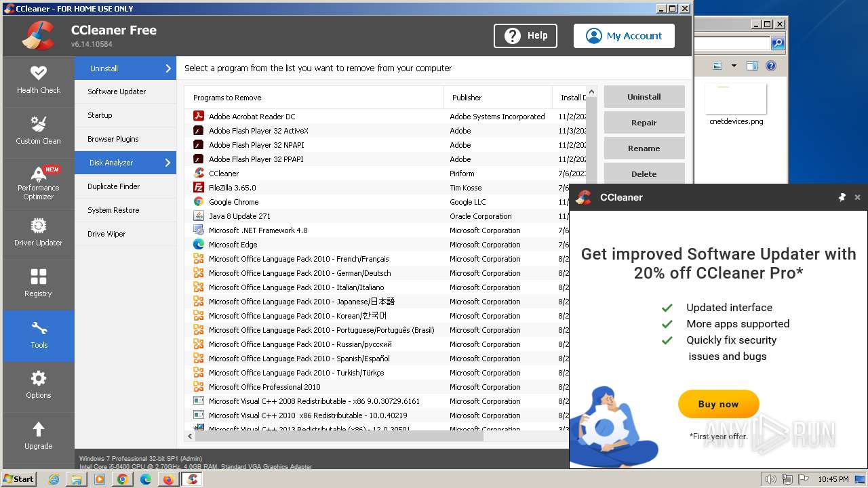Open the Drive Wiper tool
868x488 pixels.
[125, 234]
